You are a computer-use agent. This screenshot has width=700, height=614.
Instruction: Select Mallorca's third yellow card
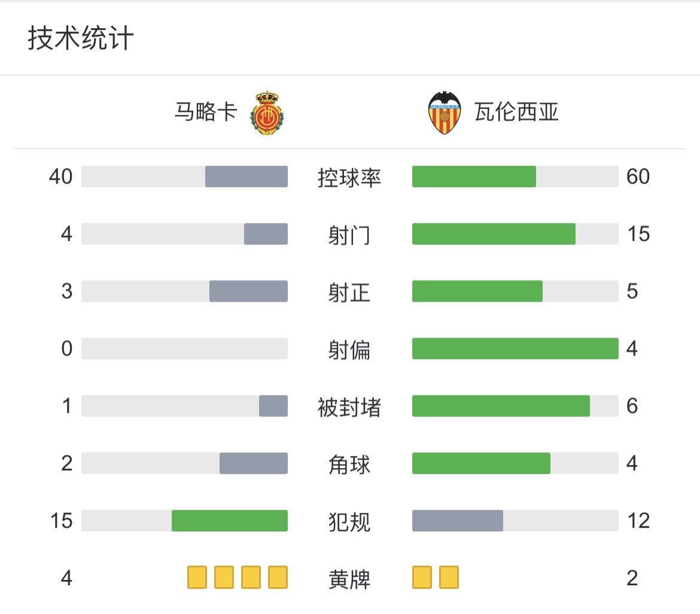point(251,577)
